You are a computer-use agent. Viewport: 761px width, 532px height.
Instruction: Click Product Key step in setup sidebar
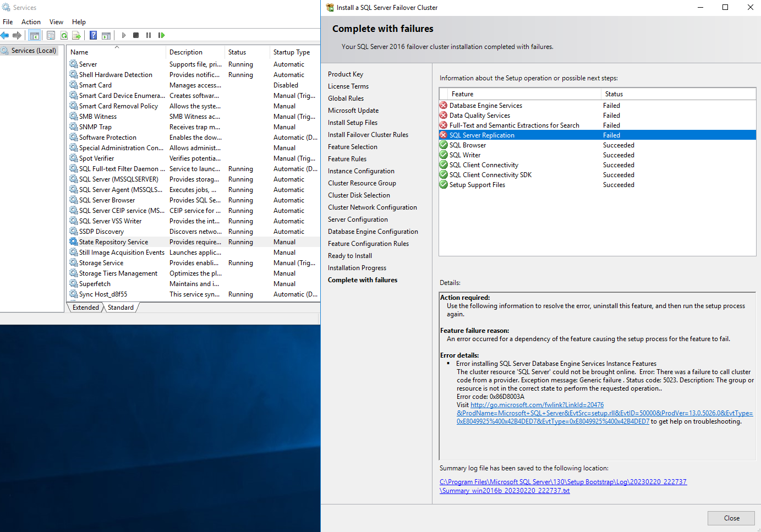pos(346,74)
